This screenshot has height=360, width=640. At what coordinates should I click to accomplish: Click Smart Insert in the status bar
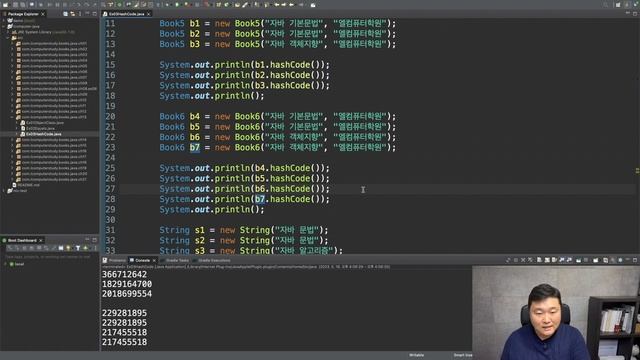[462, 356]
